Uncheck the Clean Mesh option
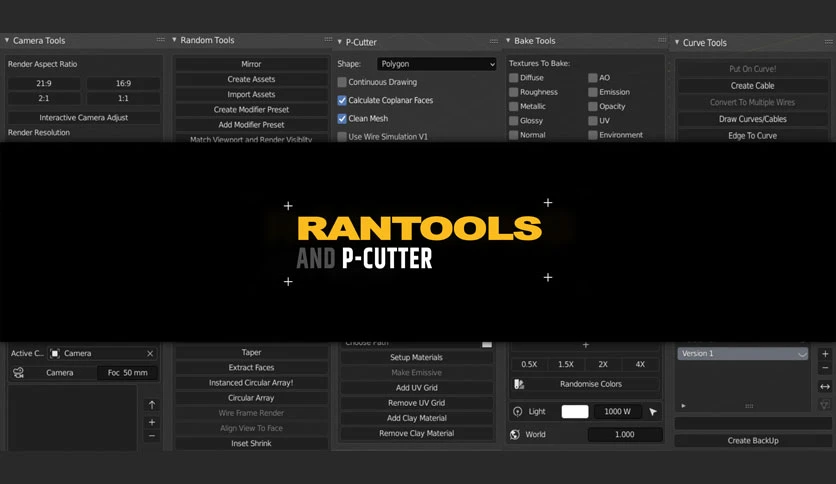The height and width of the screenshot is (484, 836). click(342, 118)
